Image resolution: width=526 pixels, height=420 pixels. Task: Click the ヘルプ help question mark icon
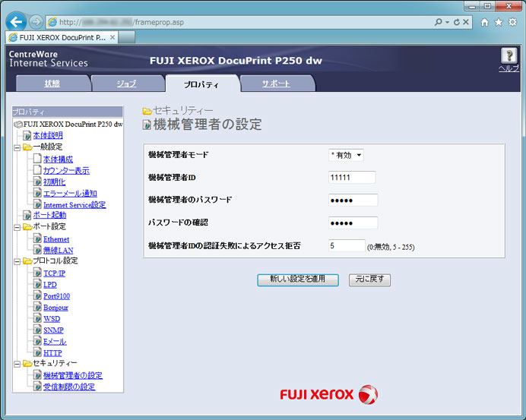pos(508,55)
